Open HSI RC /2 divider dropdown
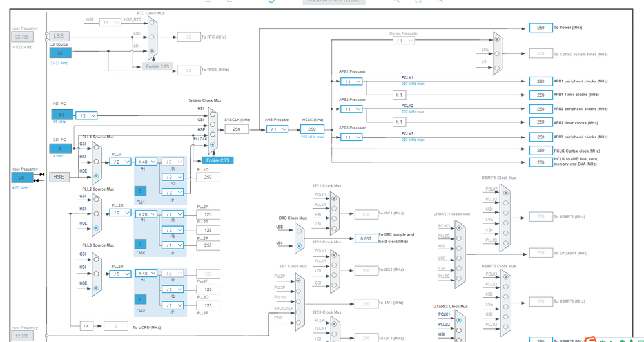 coord(86,116)
